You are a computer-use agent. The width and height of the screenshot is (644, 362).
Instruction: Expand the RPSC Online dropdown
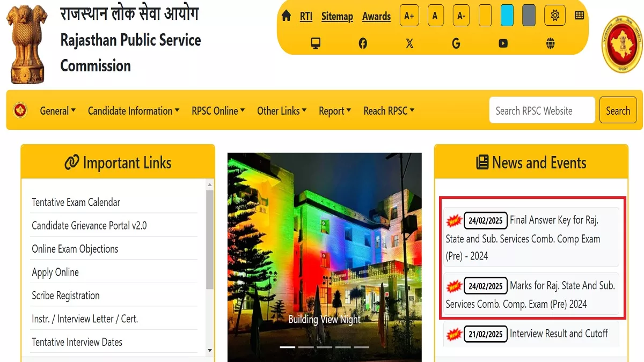(x=218, y=111)
